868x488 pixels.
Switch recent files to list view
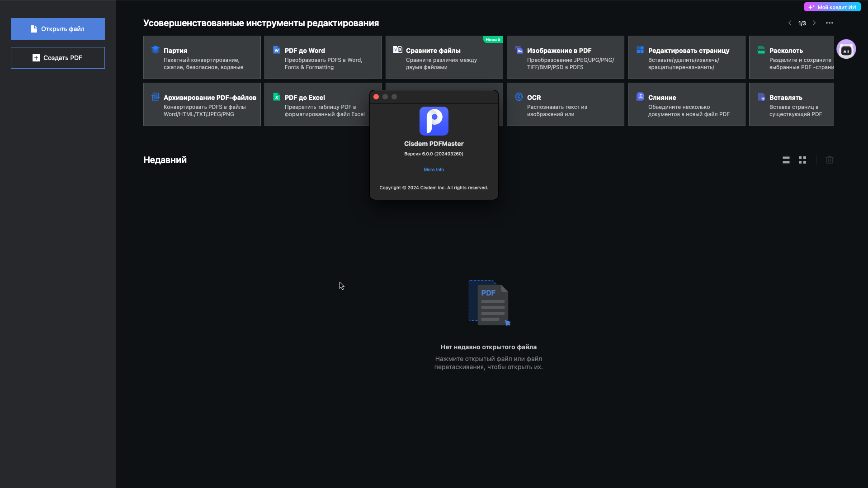click(x=786, y=160)
